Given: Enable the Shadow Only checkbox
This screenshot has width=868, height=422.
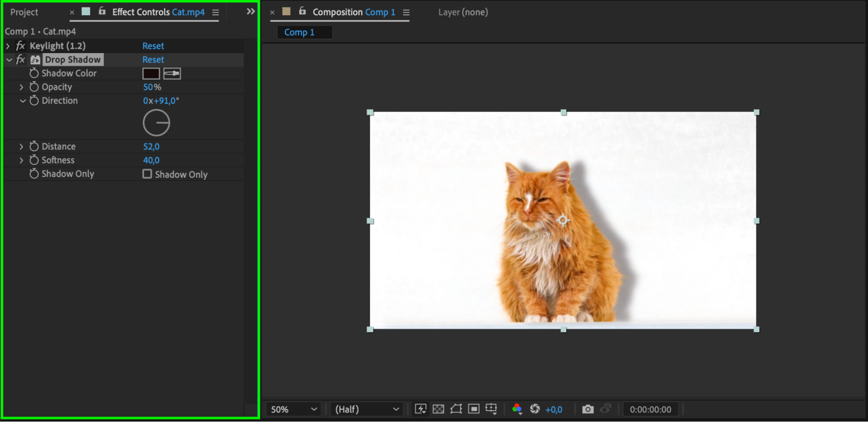Looking at the screenshot, I should pyautogui.click(x=147, y=174).
